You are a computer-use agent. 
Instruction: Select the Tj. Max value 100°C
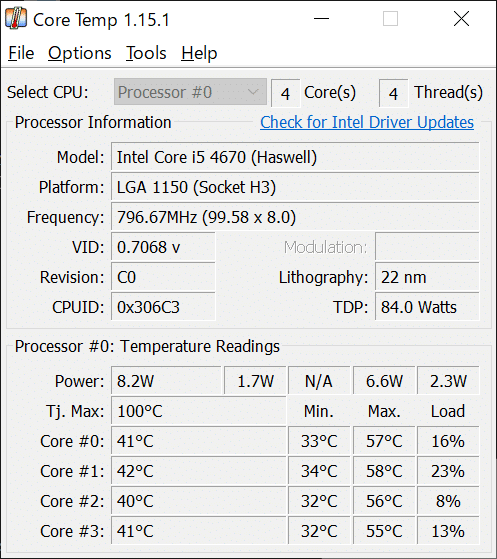(x=199, y=410)
